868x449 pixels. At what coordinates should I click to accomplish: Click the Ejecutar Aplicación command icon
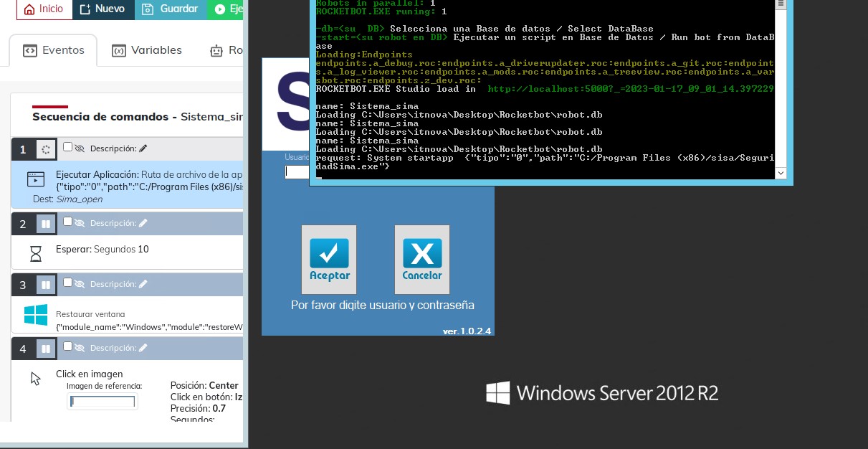click(x=35, y=179)
